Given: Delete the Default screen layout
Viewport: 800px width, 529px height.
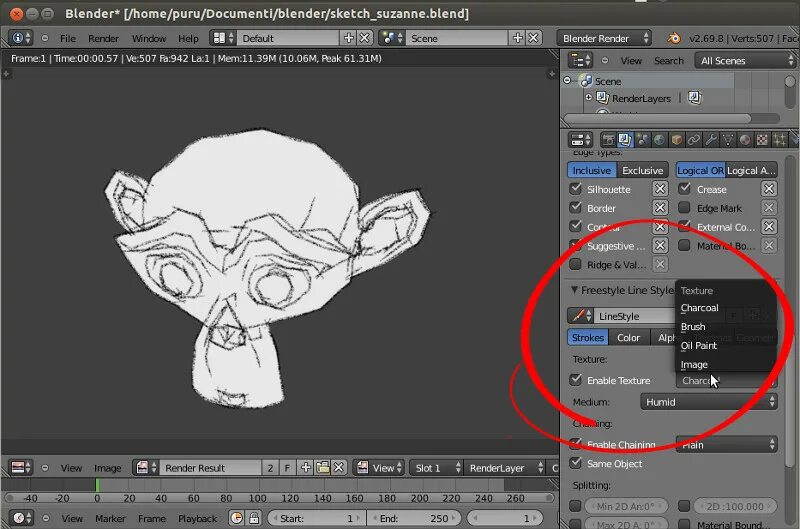Looking at the screenshot, I should click(364, 38).
